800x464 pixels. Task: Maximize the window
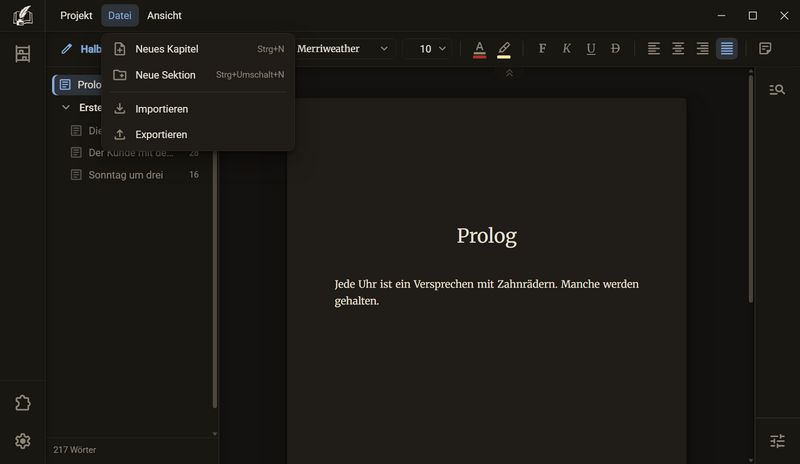pos(753,16)
